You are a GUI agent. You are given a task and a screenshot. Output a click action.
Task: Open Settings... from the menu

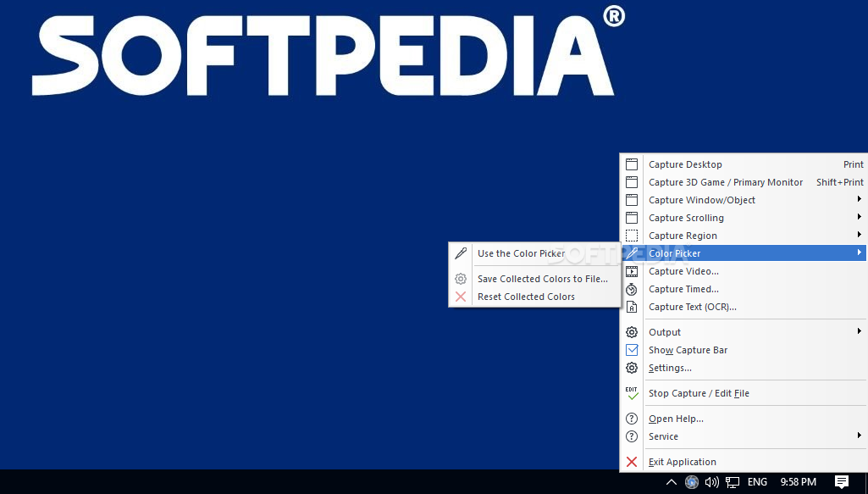point(744,368)
